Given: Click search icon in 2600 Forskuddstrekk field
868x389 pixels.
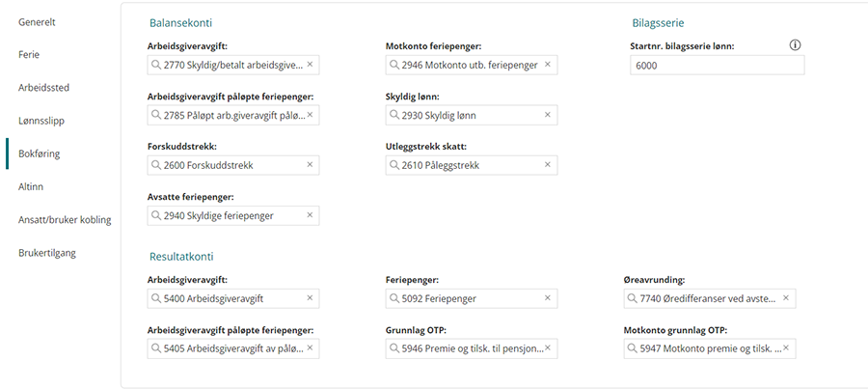Looking at the screenshot, I should click(x=156, y=165).
